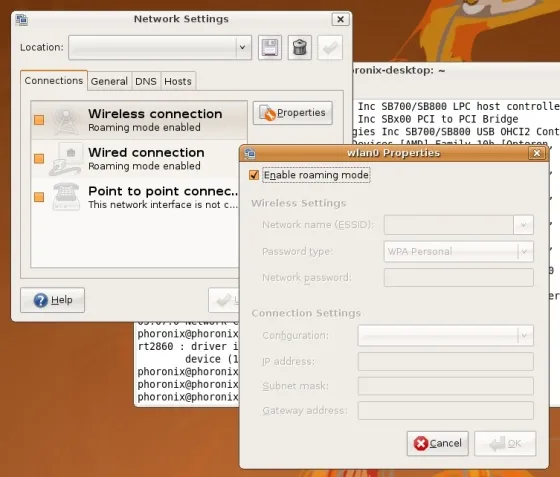Image resolution: width=560 pixels, height=477 pixels.
Task: Click the Help question mark icon
Action: coord(41,300)
